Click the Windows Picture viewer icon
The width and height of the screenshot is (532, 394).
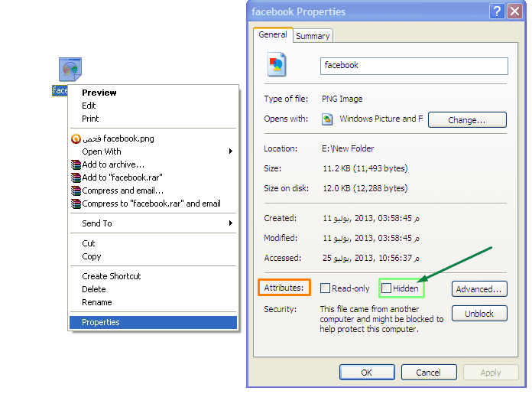point(327,119)
